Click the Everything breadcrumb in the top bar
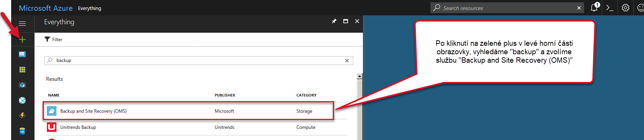Image resolution: width=644 pixels, height=140 pixels. point(89,8)
